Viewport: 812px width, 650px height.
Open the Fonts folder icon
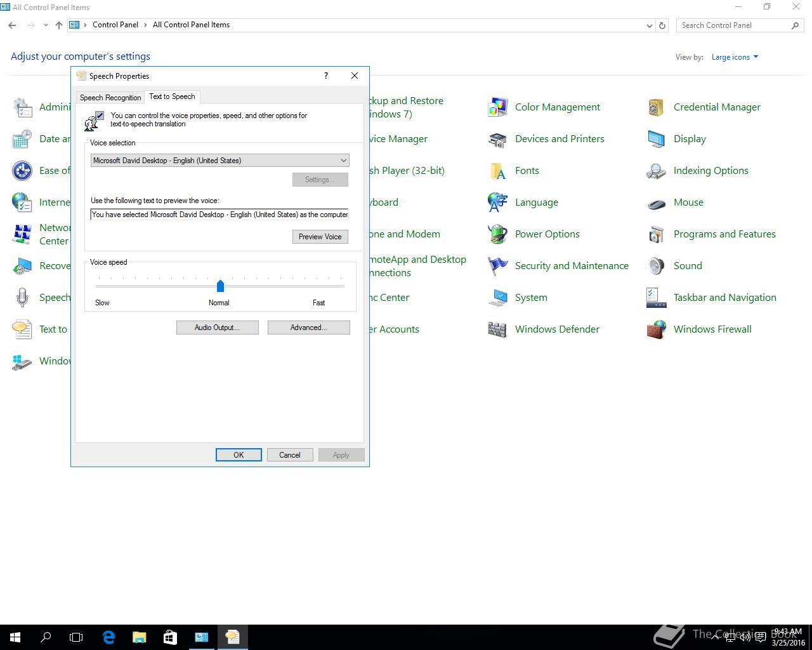[498, 171]
